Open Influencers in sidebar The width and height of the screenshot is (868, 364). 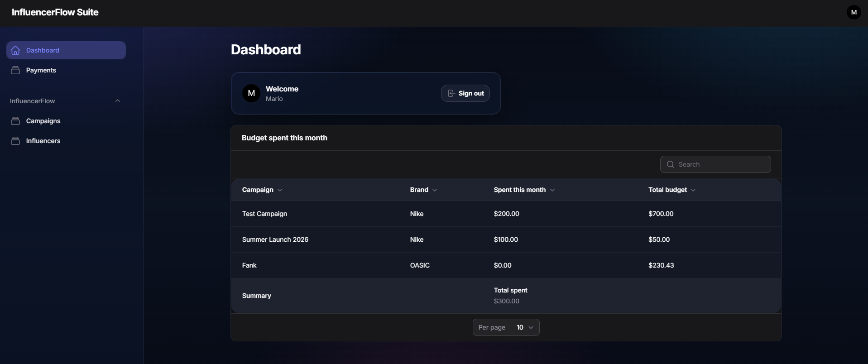click(66, 141)
